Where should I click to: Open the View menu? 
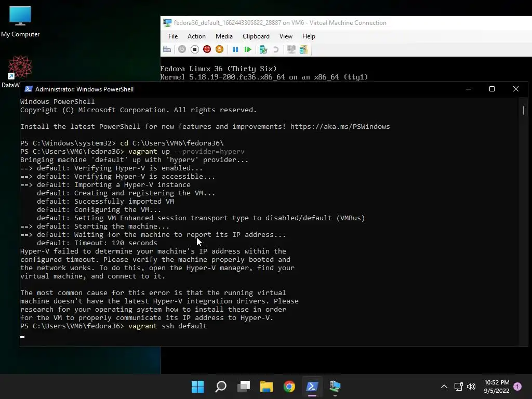[286, 36]
